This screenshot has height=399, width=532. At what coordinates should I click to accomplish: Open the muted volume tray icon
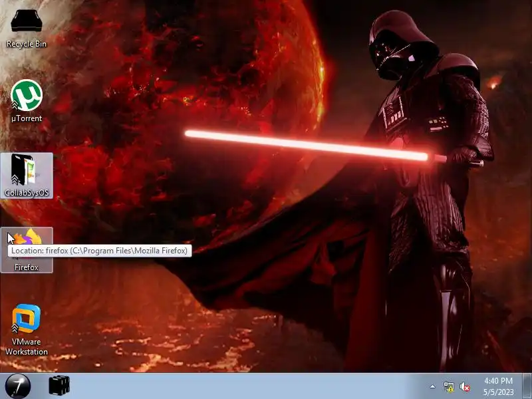click(464, 387)
